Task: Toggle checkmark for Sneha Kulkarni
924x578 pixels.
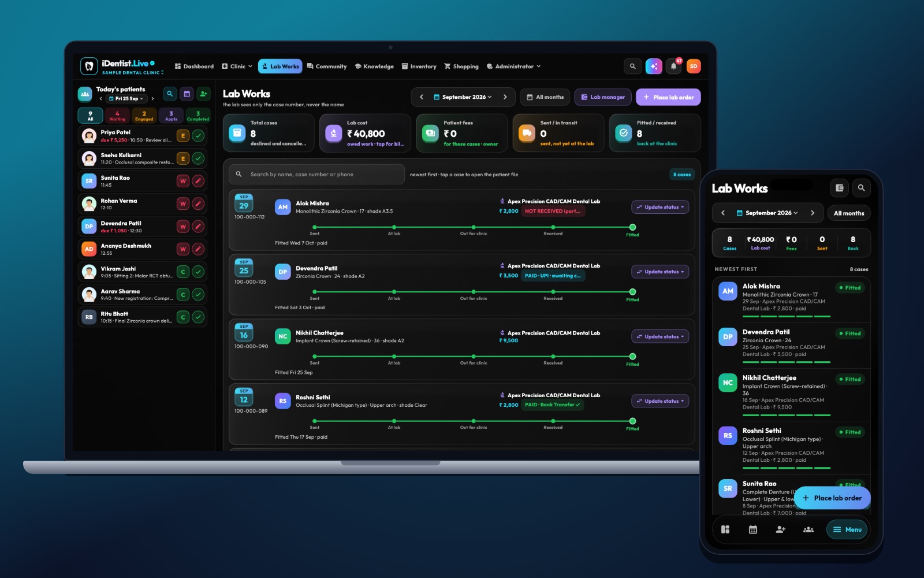Action: point(198,158)
